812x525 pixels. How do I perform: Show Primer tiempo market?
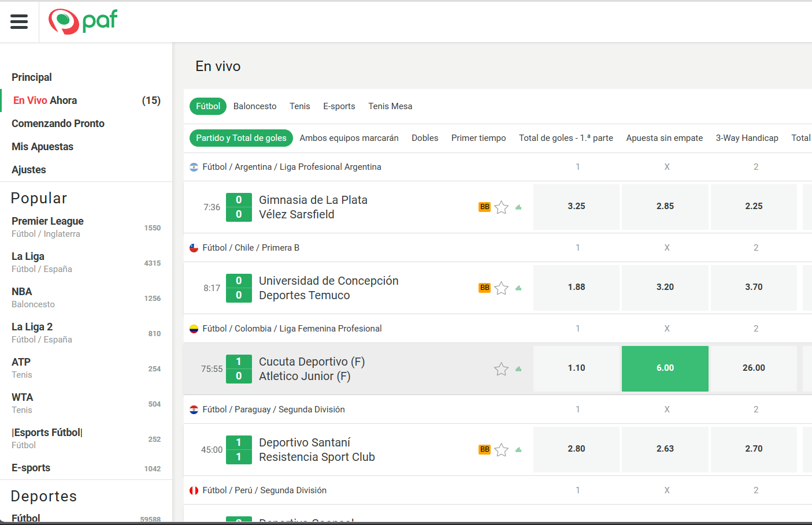click(479, 138)
